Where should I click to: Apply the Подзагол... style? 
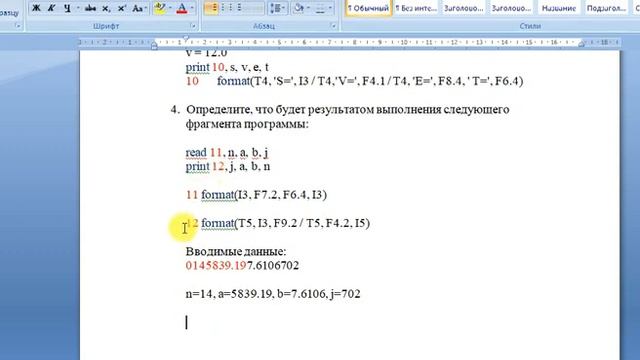click(x=606, y=8)
